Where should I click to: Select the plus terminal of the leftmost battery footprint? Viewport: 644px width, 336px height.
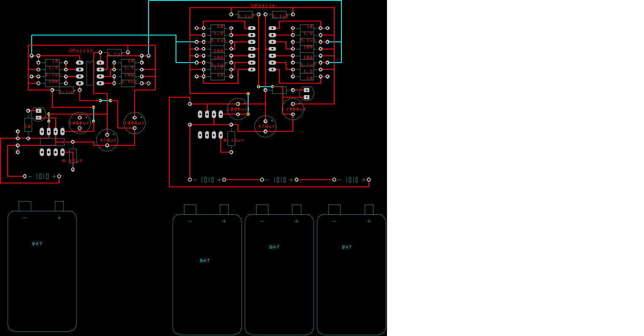(x=59, y=176)
